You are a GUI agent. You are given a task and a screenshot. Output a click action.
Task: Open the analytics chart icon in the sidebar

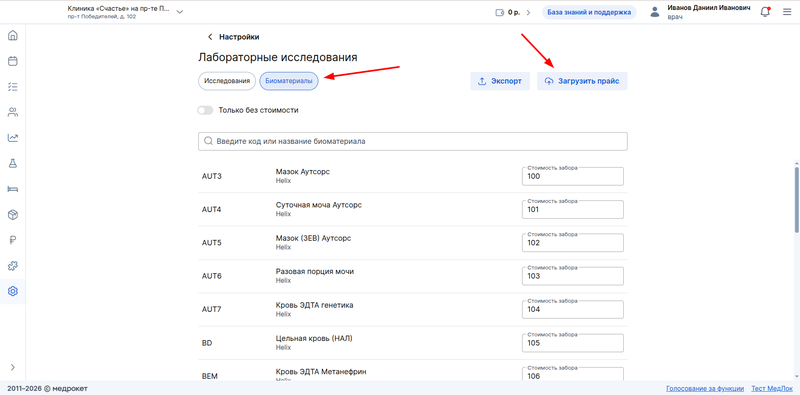(x=13, y=138)
